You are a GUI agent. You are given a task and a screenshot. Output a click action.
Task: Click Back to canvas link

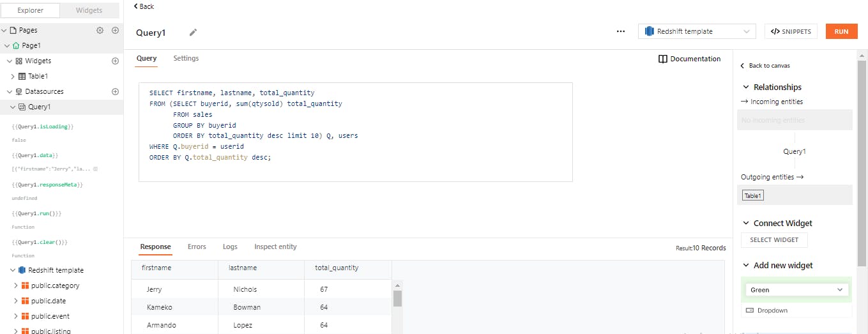(x=765, y=66)
